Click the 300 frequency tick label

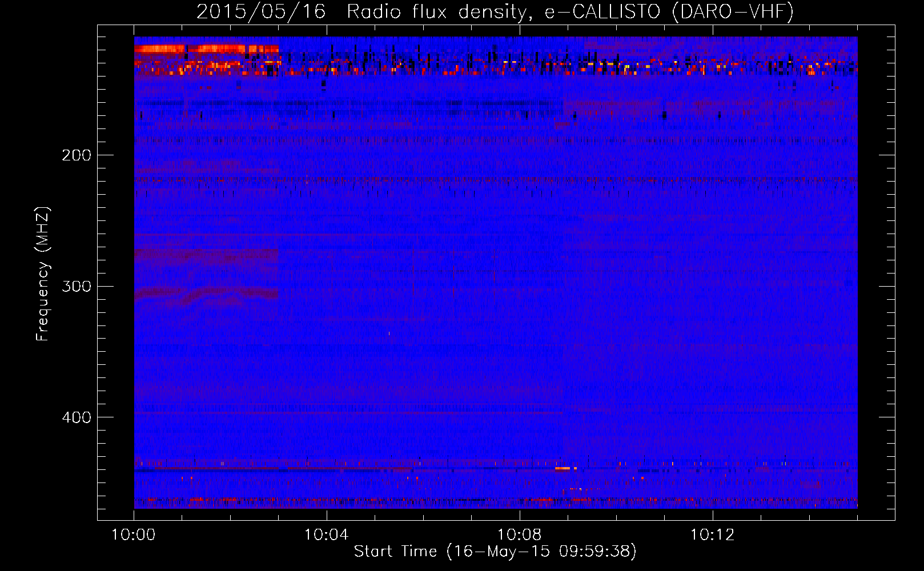pos(77,286)
